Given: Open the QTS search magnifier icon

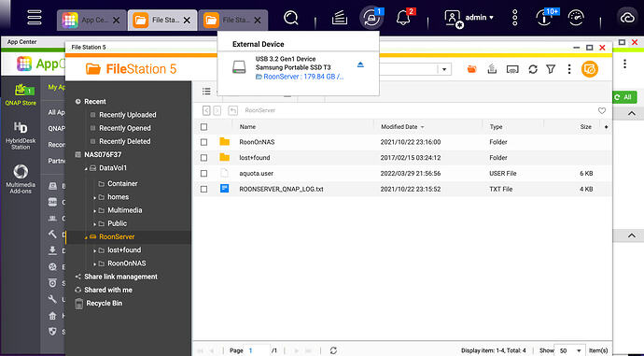Looking at the screenshot, I should [x=291, y=18].
